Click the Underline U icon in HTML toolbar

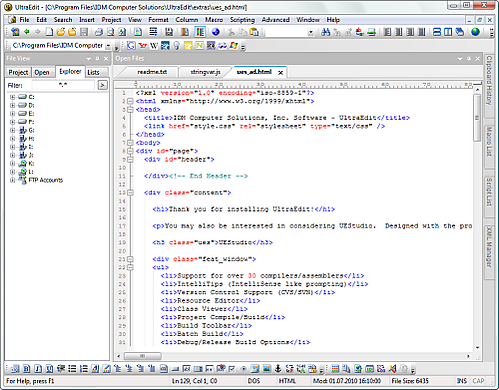(49, 369)
